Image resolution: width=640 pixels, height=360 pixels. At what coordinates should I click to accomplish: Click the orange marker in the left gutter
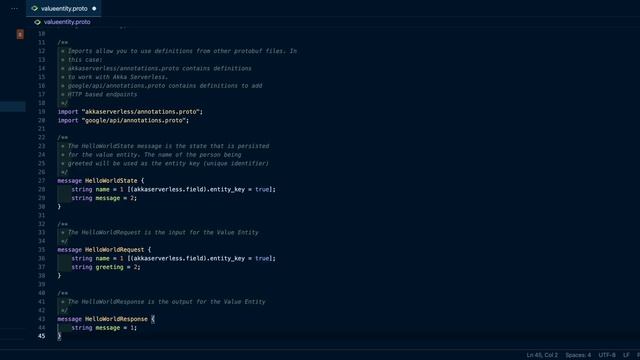(20, 34)
